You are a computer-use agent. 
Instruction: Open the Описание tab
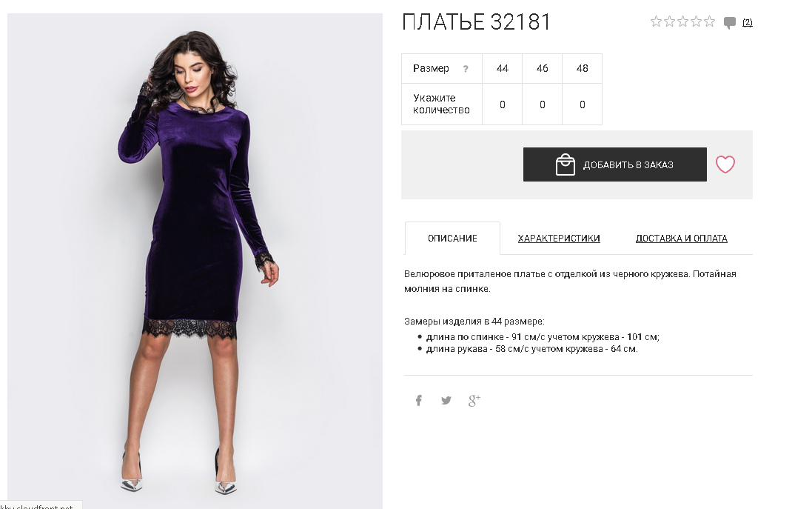[x=452, y=239]
